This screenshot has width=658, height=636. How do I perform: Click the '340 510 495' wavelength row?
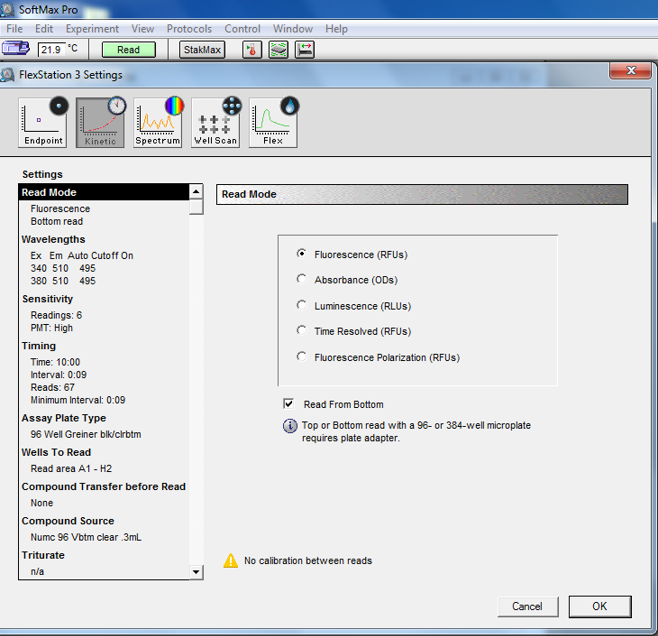click(x=63, y=268)
